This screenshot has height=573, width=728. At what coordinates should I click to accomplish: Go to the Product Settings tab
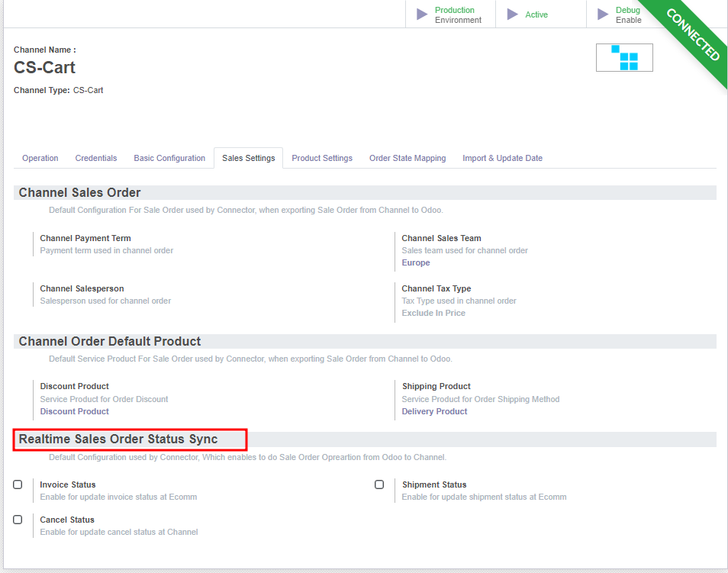pos(322,158)
